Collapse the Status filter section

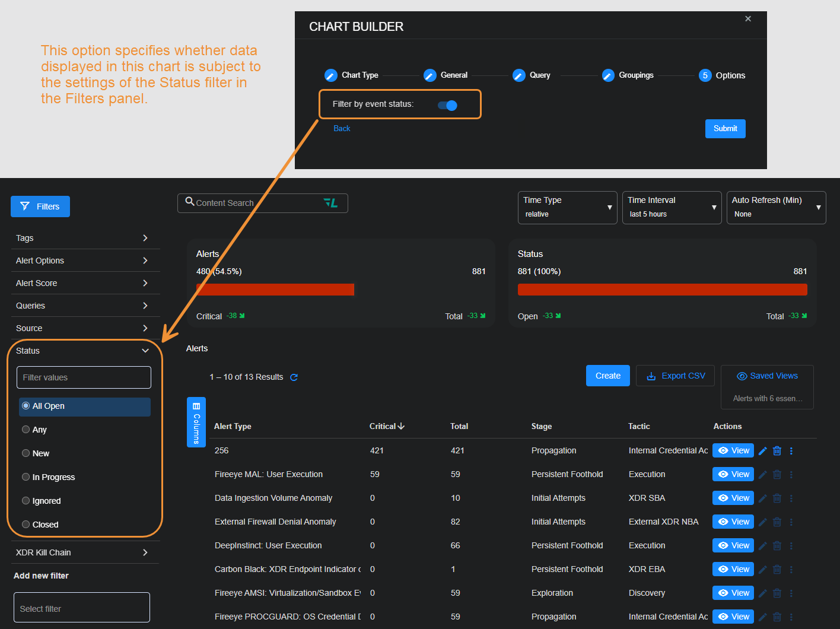coord(145,351)
